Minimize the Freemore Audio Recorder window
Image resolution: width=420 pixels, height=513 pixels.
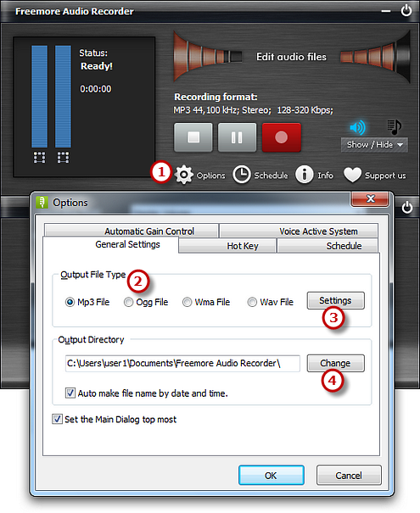tap(386, 11)
